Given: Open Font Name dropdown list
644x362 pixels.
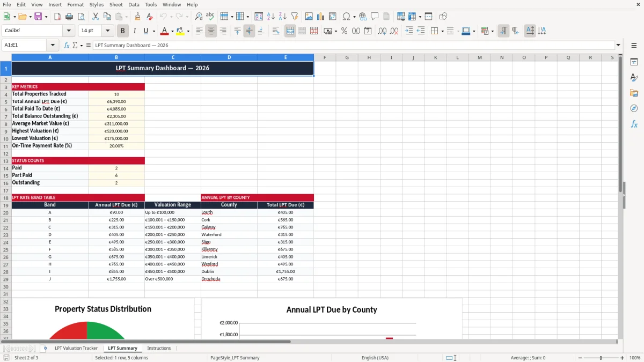Looking at the screenshot, I should pyautogui.click(x=69, y=31).
